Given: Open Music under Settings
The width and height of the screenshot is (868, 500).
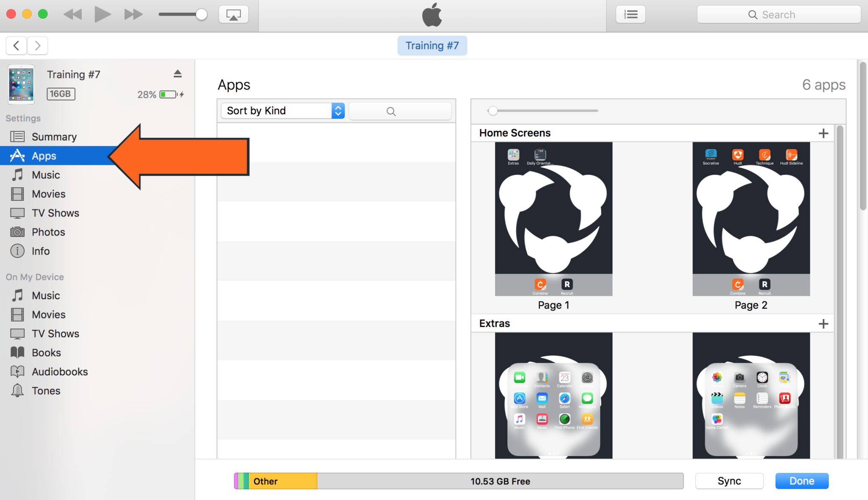Looking at the screenshot, I should [46, 175].
